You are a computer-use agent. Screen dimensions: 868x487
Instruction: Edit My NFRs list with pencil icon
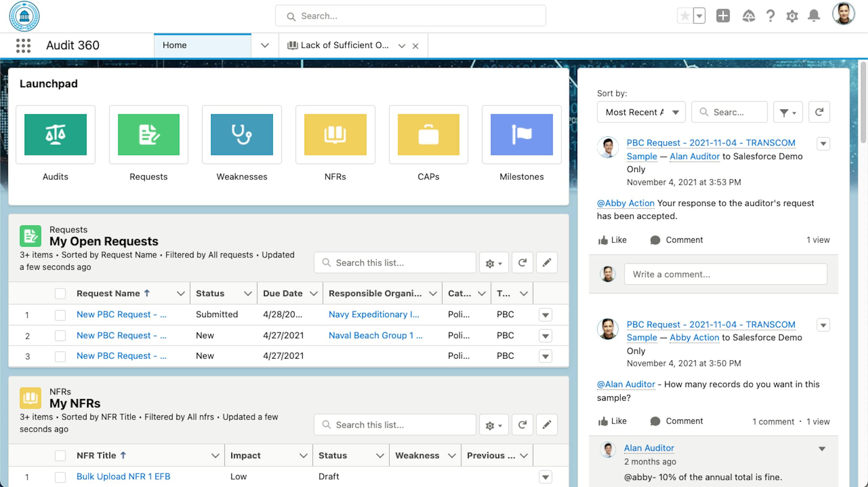546,425
